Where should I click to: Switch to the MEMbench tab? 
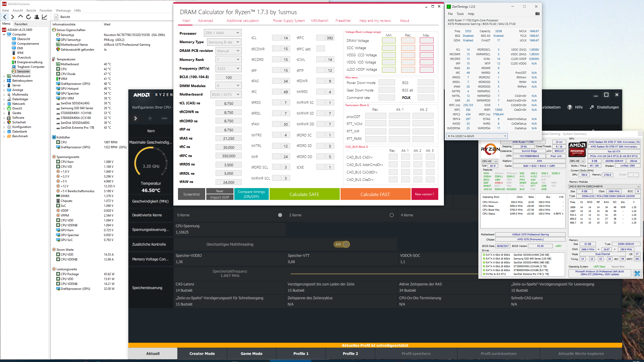(x=319, y=21)
